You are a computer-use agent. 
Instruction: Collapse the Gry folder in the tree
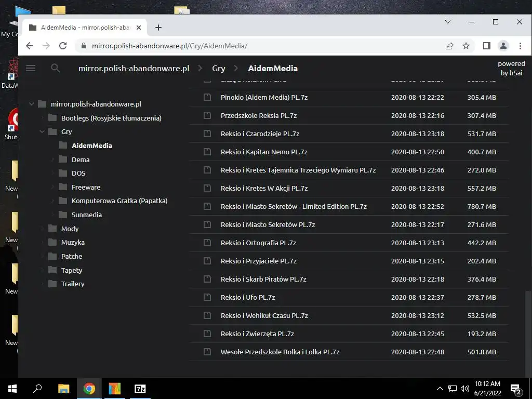pos(42,131)
